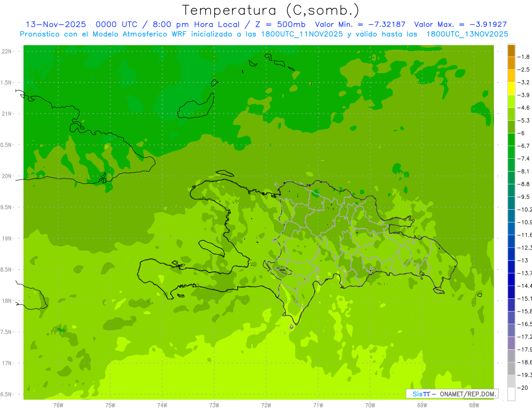Pick the olive-green swatch between -5.3 and -6
This screenshot has width=532, height=411.
[x=511, y=127]
